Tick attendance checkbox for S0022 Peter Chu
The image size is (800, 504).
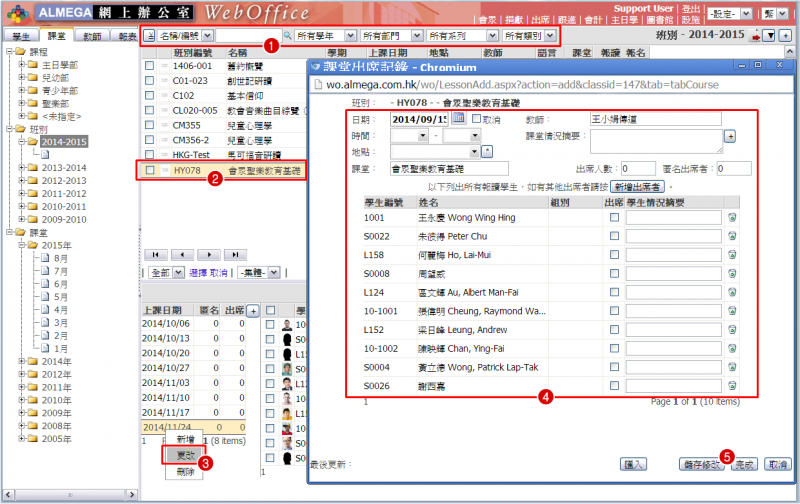[x=614, y=236]
